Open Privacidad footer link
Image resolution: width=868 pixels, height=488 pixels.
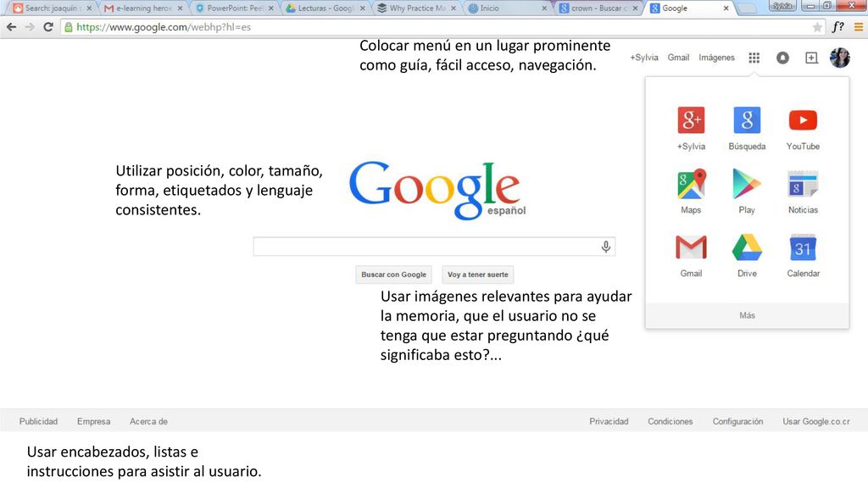tap(609, 422)
